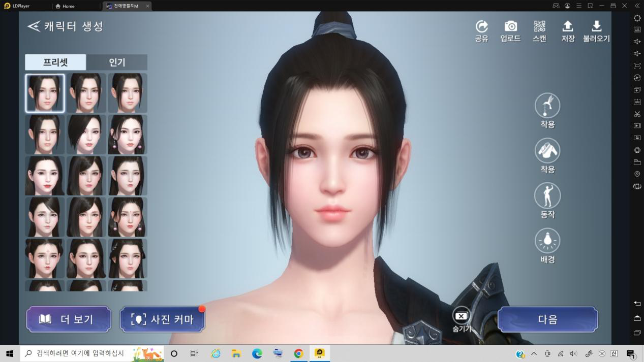Take a screenshot with the scissors icon
Image resolution: width=644 pixels, height=362 pixels.
[x=637, y=114]
